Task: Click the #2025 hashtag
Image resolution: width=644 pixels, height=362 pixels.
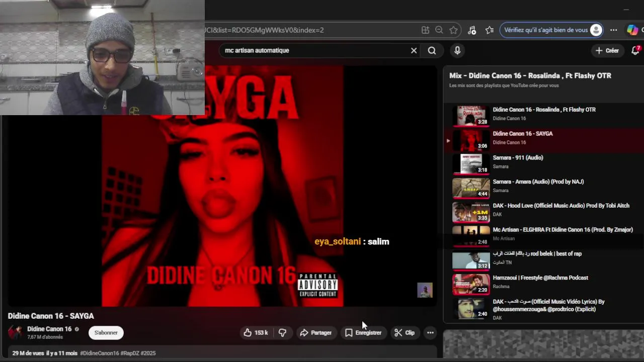Action: click(x=148, y=353)
